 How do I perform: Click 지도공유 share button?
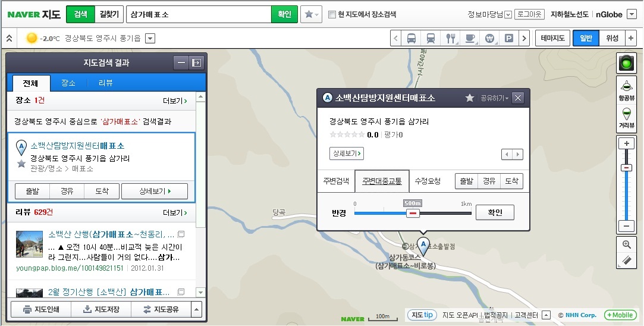tap(161, 309)
